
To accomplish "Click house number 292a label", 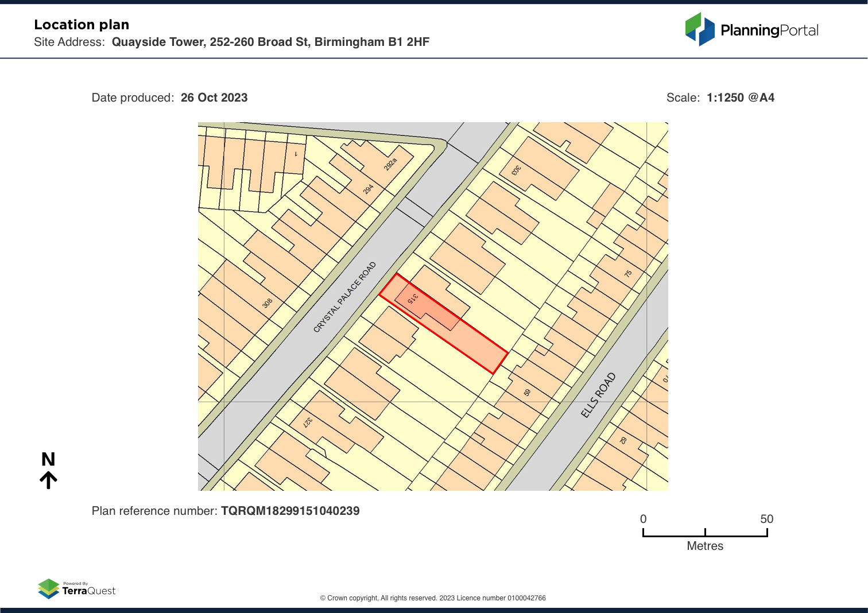I will coord(390,164).
